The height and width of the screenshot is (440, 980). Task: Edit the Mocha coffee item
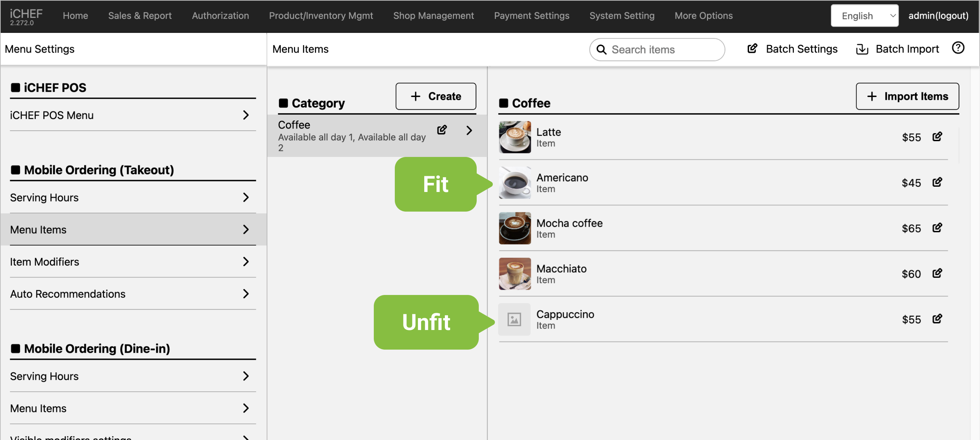[937, 228]
